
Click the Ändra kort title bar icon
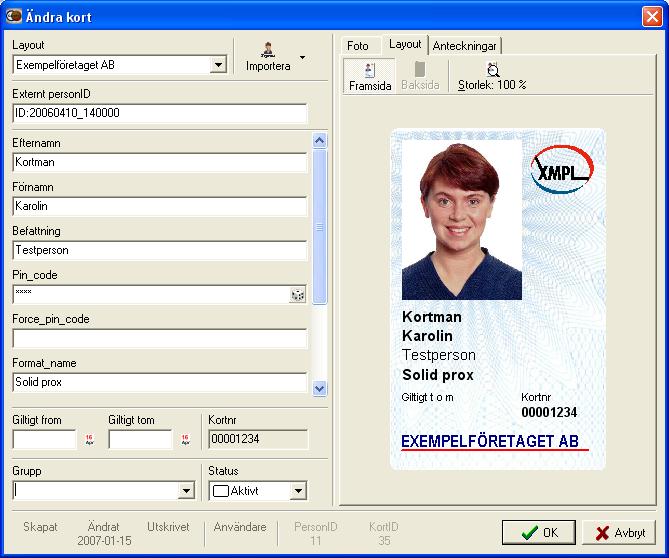(x=14, y=16)
